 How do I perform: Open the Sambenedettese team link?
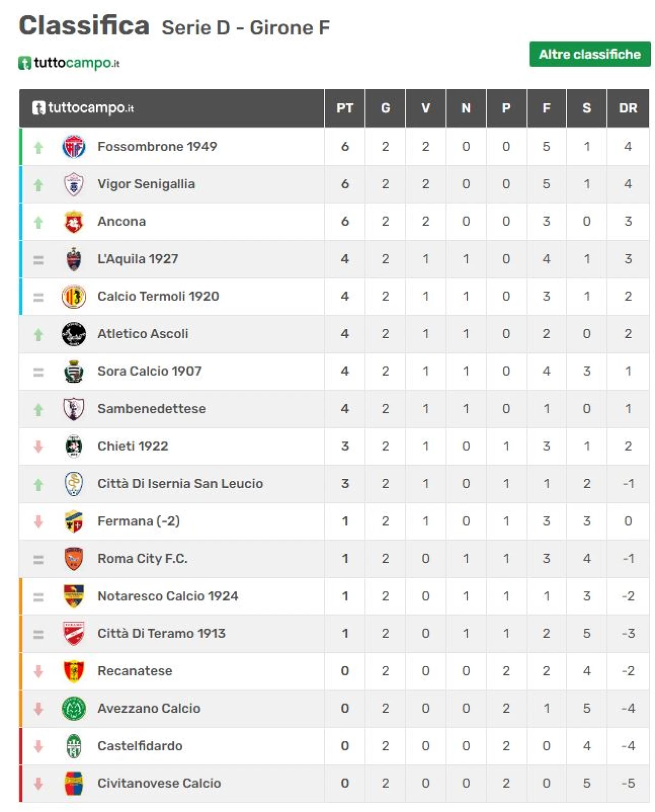[x=151, y=408]
